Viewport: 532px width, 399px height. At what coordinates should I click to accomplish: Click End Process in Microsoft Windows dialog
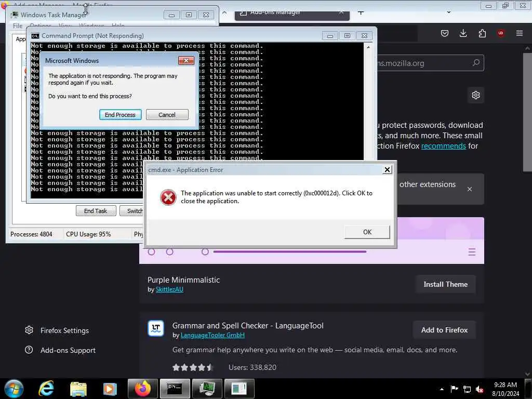(120, 115)
